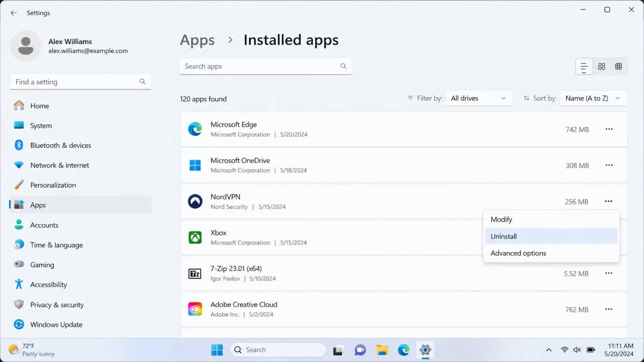Click the 120 apps found text
The image size is (644, 362).
coord(203,99)
